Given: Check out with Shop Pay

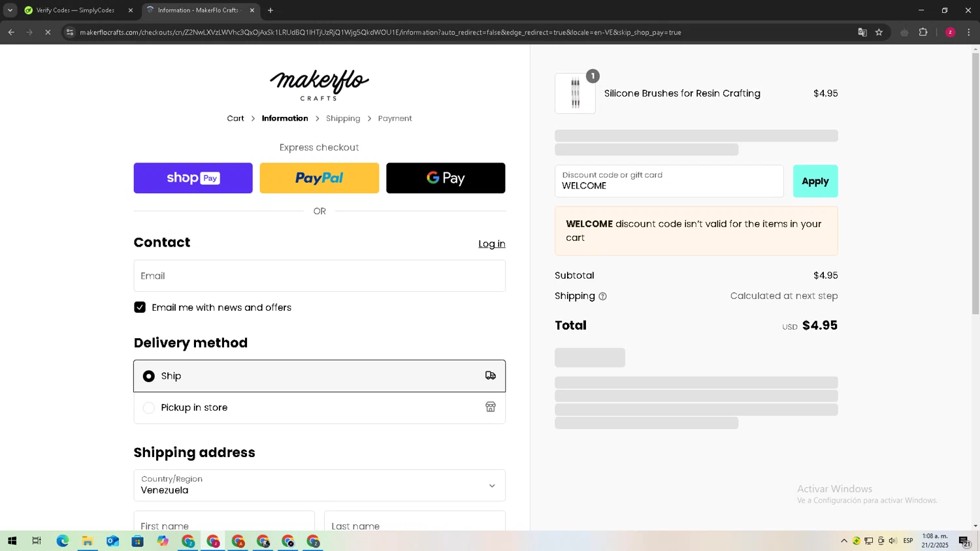Looking at the screenshot, I should coord(193,178).
